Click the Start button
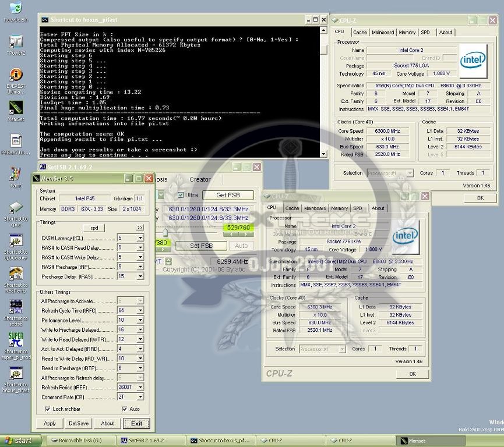The width and height of the screenshot is (504, 447). (x=20, y=441)
